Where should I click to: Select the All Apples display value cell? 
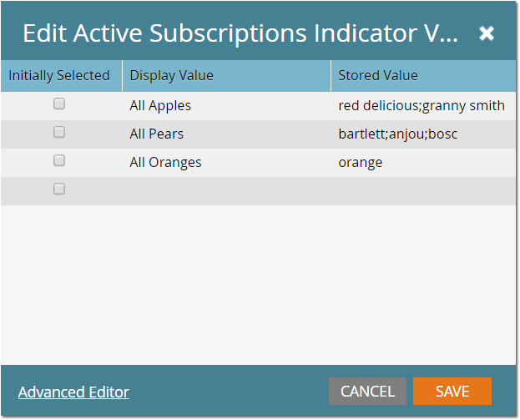[160, 105]
